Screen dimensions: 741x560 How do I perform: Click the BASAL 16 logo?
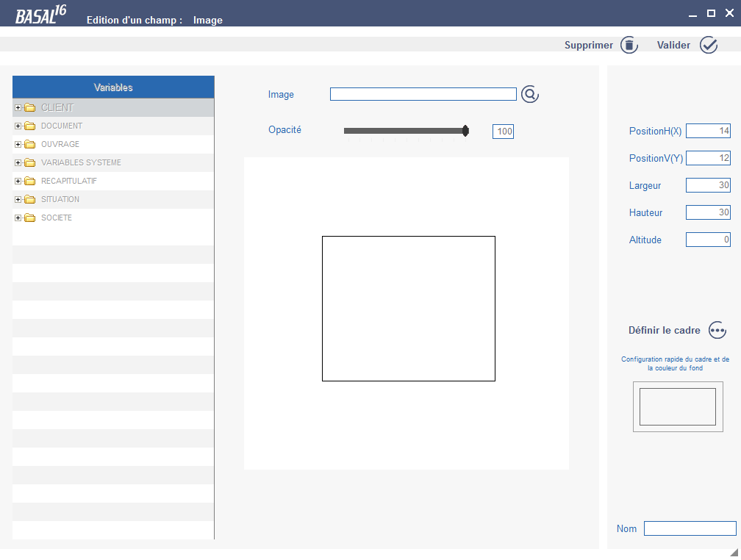40,15
